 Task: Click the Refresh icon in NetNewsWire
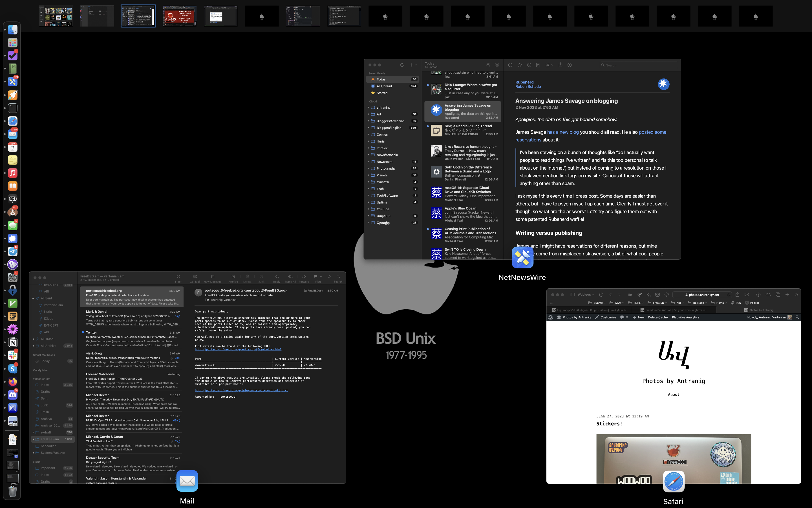pyautogui.click(x=402, y=65)
